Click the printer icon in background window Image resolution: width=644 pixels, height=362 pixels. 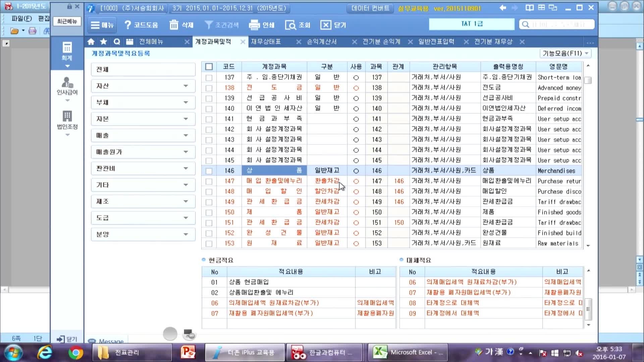click(32, 31)
